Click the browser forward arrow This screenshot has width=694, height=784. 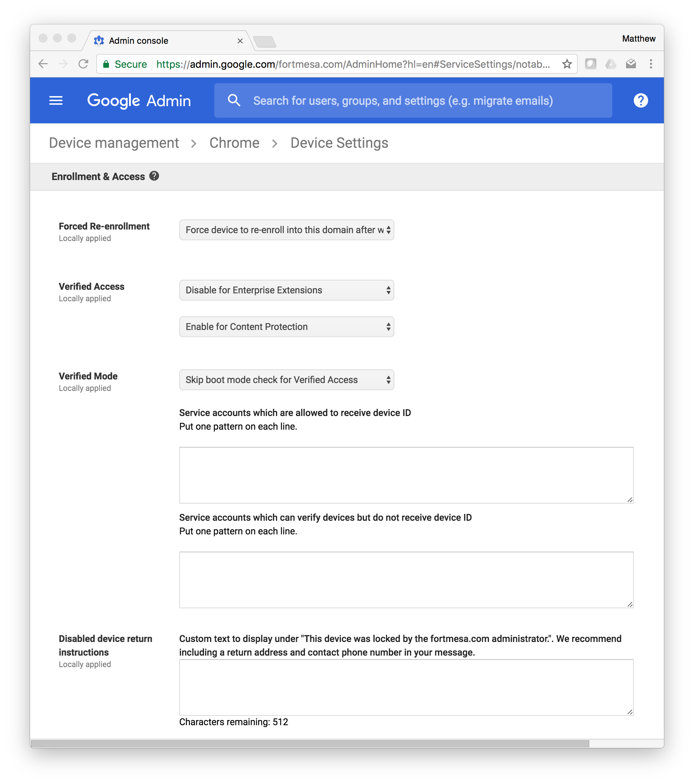pos(63,64)
